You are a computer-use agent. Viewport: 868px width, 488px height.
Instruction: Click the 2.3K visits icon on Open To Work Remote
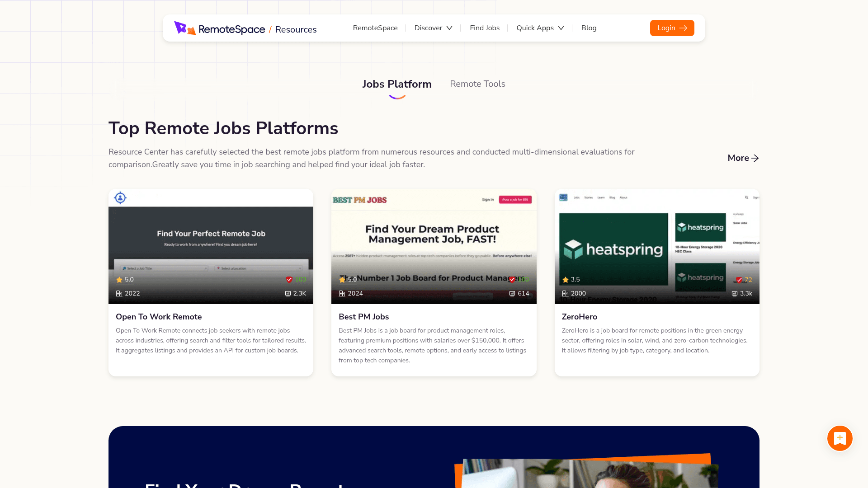(288, 294)
